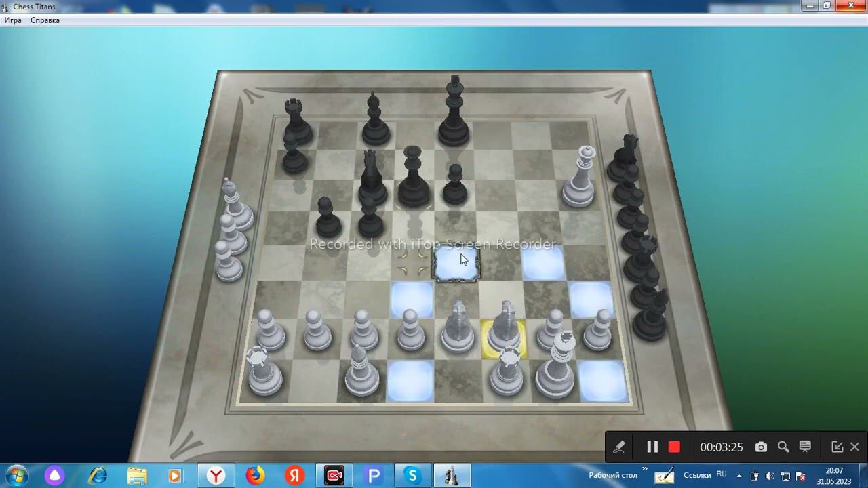Switch to the blue P app in taskbar
The width and height of the screenshot is (868, 488).
(373, 476)
